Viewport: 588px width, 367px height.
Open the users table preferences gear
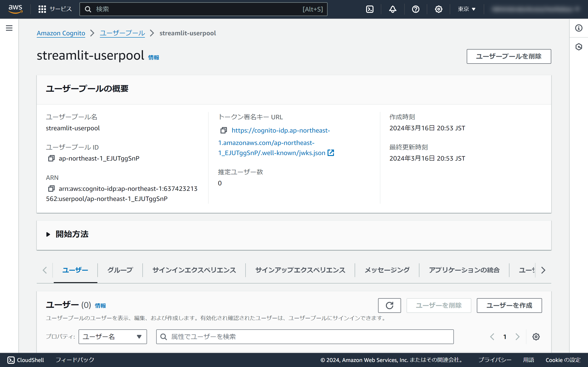[x=536, y=337]
